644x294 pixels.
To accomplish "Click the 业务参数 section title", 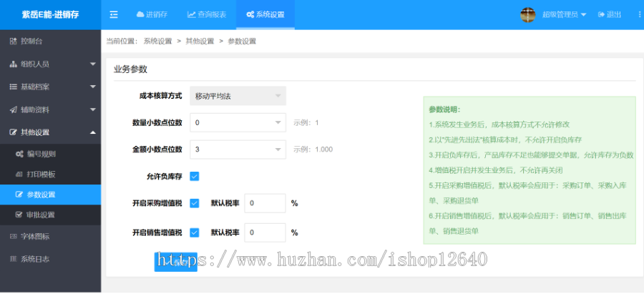I will pos(130,69).
